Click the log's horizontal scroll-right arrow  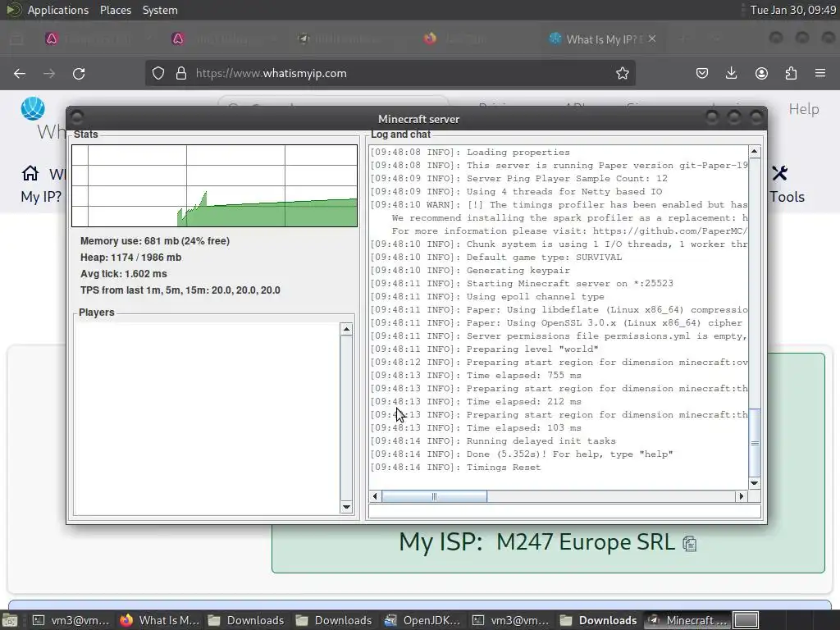[x=742, y=496]
